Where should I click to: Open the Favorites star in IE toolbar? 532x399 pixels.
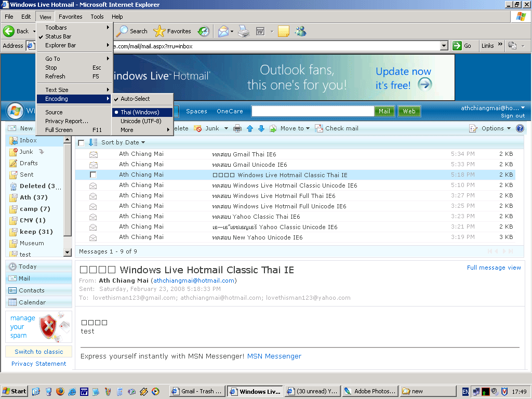click(x=159, y=31)
